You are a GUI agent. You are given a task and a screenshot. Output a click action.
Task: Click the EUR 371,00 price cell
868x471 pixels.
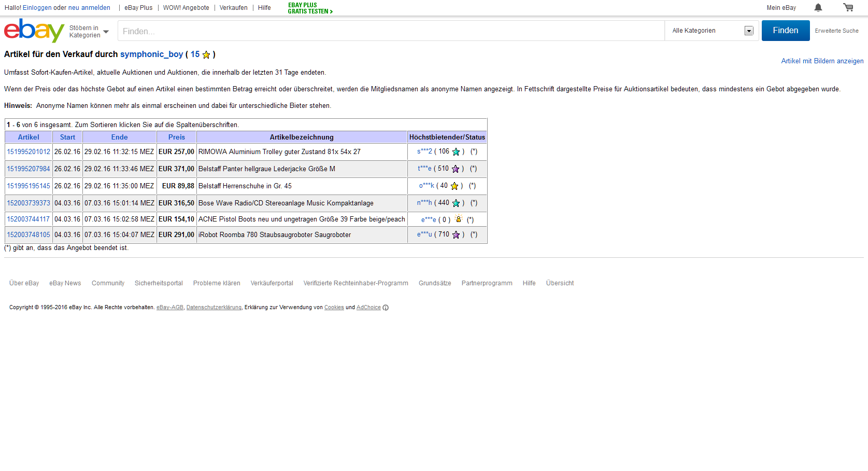(x=176, y=169)
